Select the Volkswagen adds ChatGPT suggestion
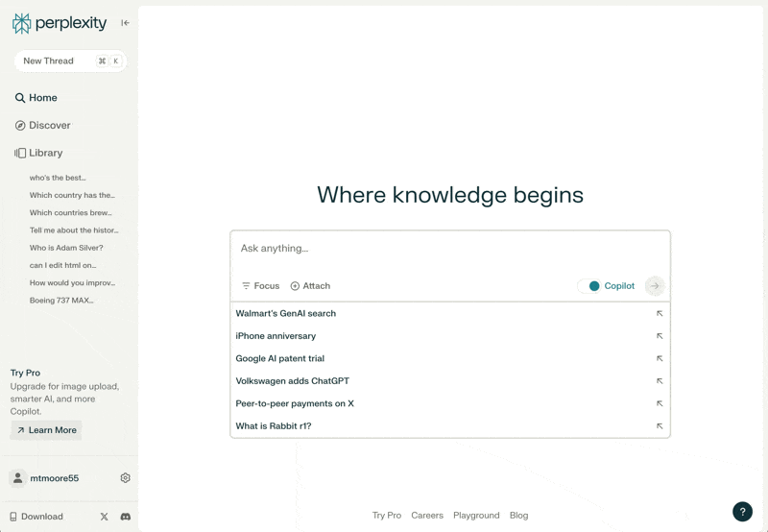Image resolution: width=768 pixels, height=532 pixels. pos(449,381)
